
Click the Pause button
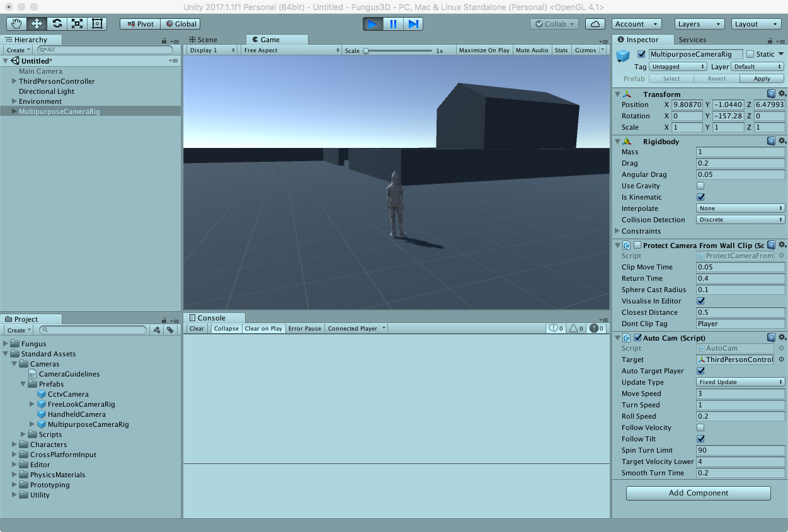[x=393, y=24]
